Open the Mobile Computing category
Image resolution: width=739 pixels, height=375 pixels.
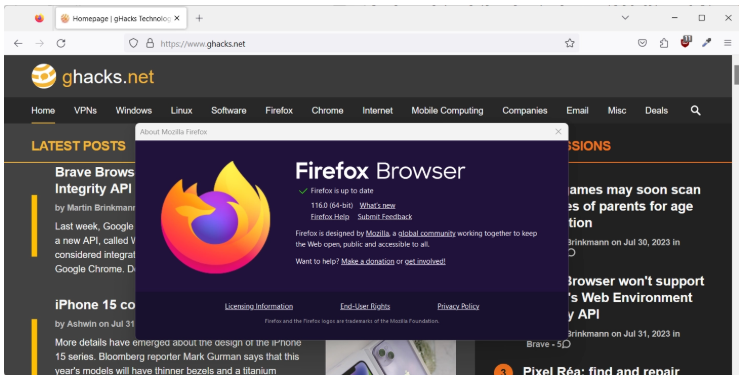point(447,111)
